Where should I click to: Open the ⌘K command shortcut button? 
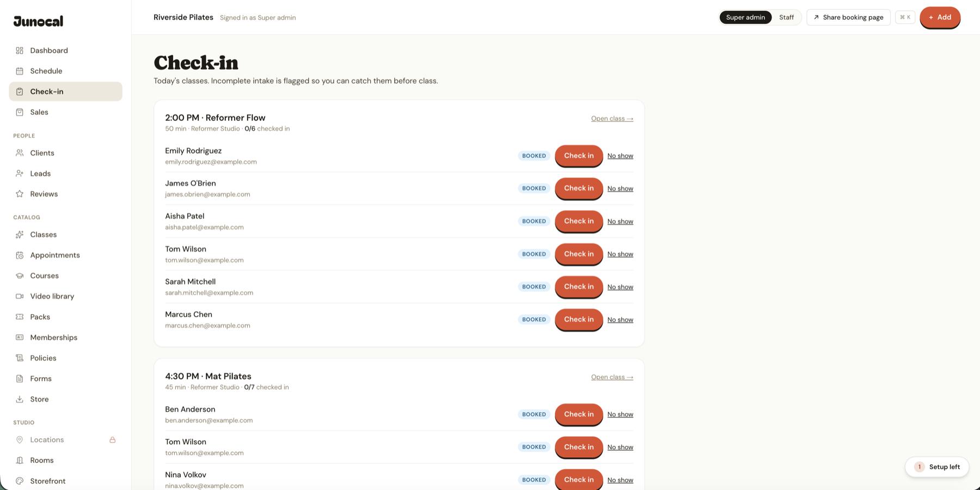tap(905, 17)
